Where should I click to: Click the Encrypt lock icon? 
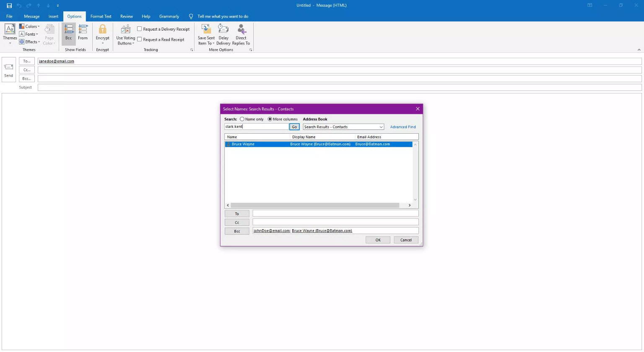pos(102,29)
